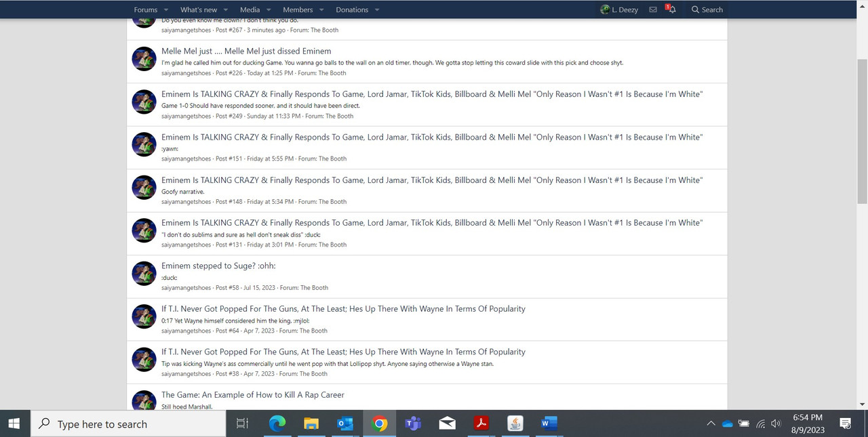Image resolution: width=868 pixels, height=437 pixels.
Task: Open the Media nav item
Action: click(x=250, y=9)
